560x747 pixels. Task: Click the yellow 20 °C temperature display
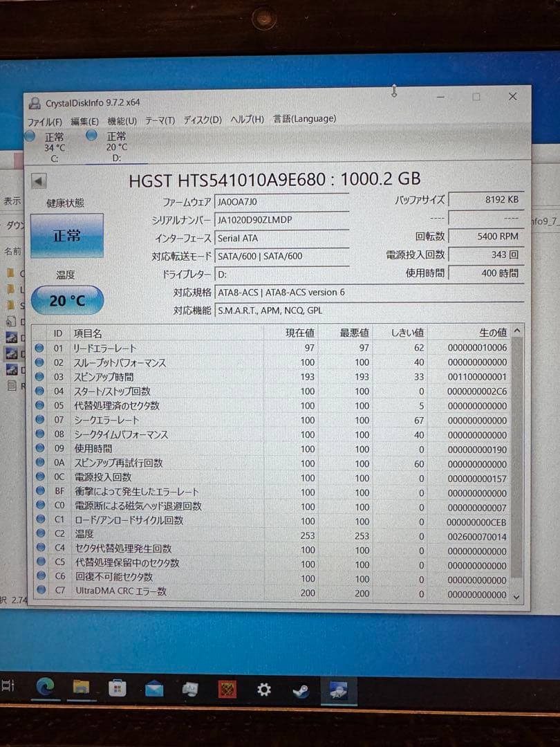(67, 299)
